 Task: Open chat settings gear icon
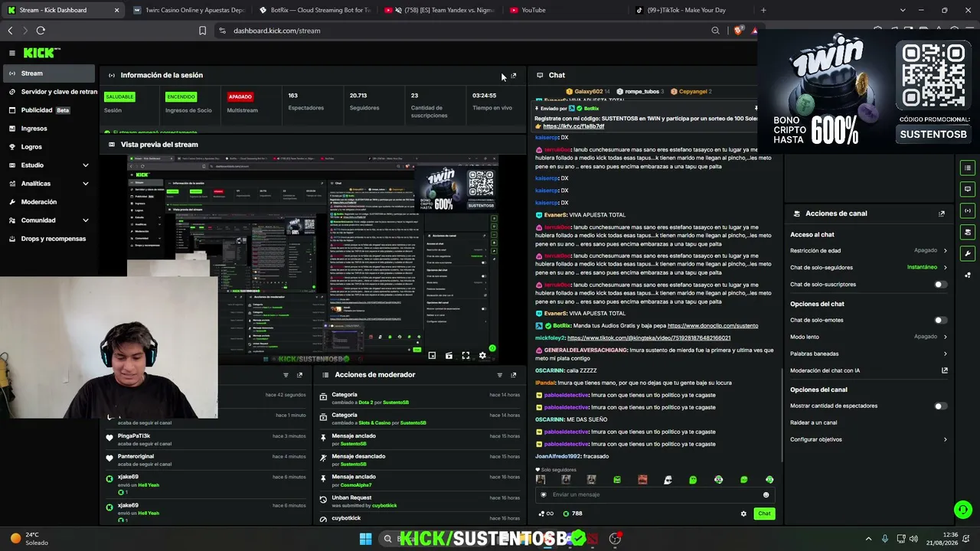click(743, 514)
